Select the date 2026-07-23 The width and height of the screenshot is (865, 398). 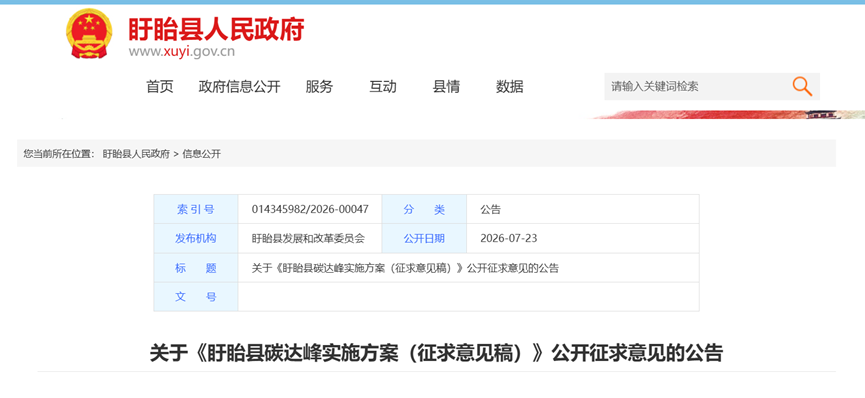click(509, 238)
